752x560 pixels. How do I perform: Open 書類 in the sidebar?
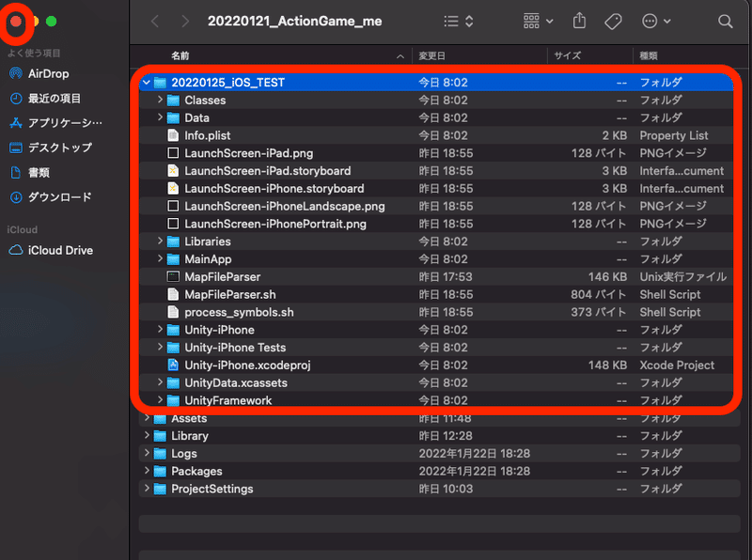[30, 172]
